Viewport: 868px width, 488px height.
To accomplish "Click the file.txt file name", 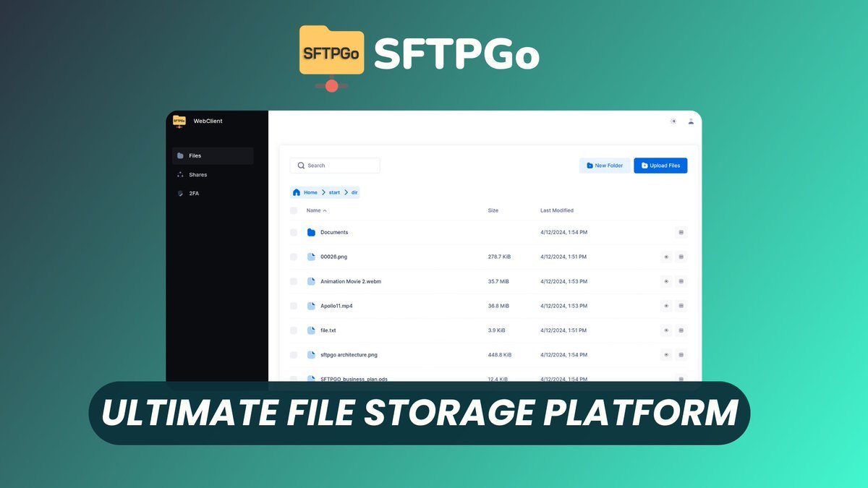I will [x=328, y=330].
